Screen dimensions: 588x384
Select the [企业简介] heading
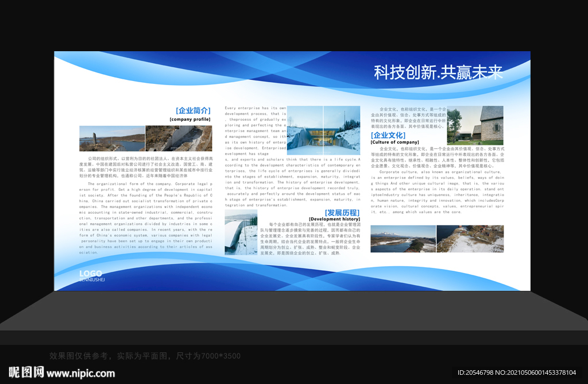[x=193, y=110]
